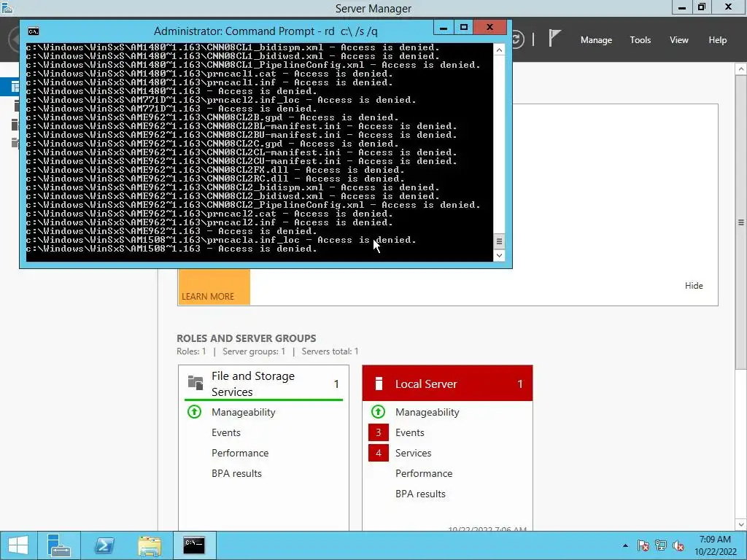Click Manageability under File and Storage Services
This screenshot has width=747, height=560.
244,413
